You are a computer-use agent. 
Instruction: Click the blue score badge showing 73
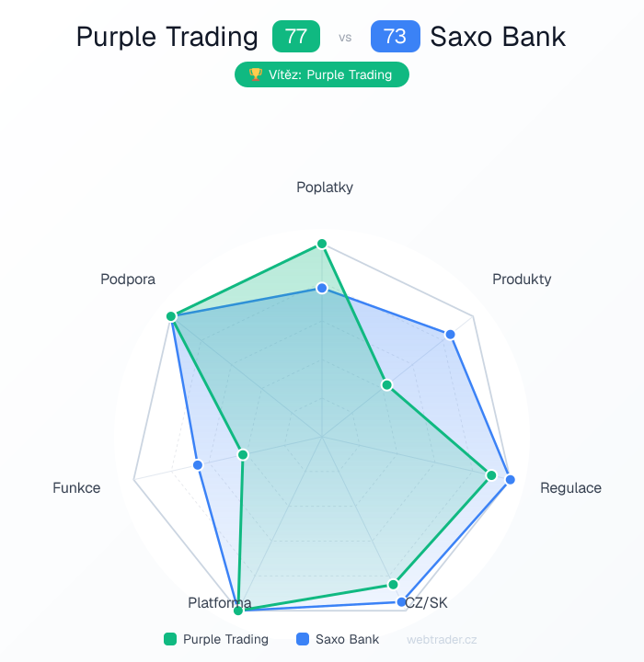click(x=395, y=37)
